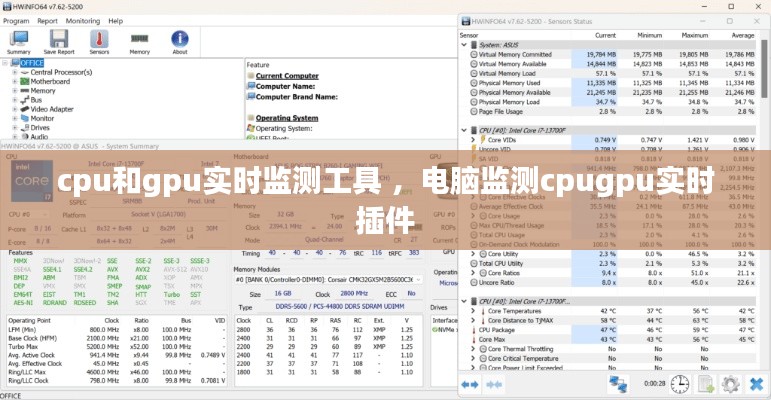Close sensors with the blue X icon
This screenshot has height=400, width=771.
(x=756, y=384)
